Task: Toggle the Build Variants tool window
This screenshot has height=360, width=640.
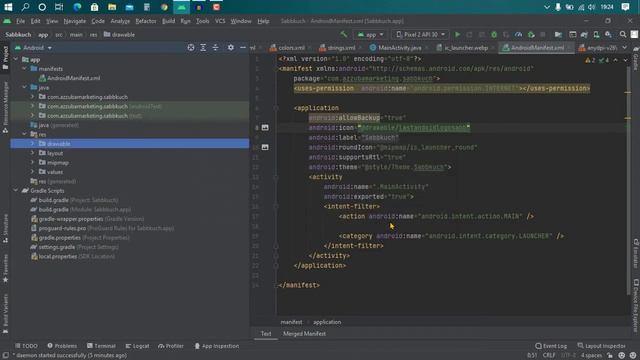Action: click(5, 313)
